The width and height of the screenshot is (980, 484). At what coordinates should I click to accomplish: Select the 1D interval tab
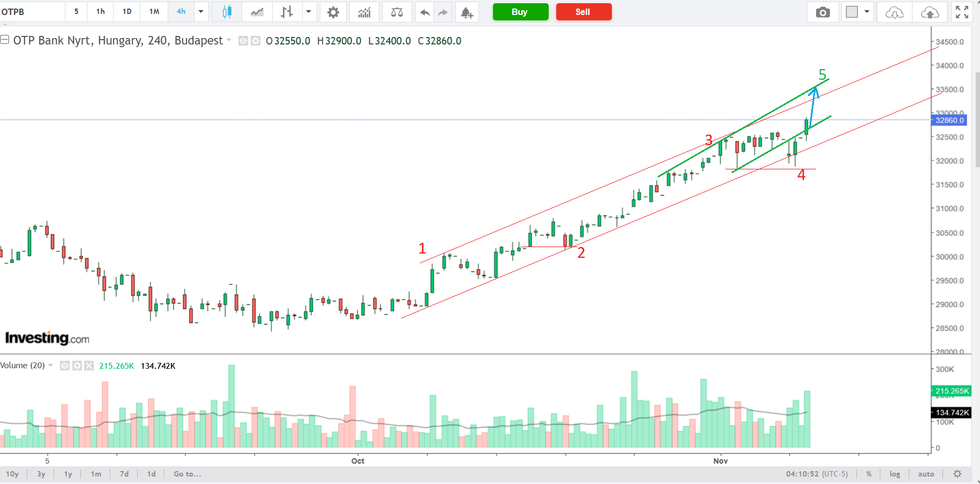127,11
